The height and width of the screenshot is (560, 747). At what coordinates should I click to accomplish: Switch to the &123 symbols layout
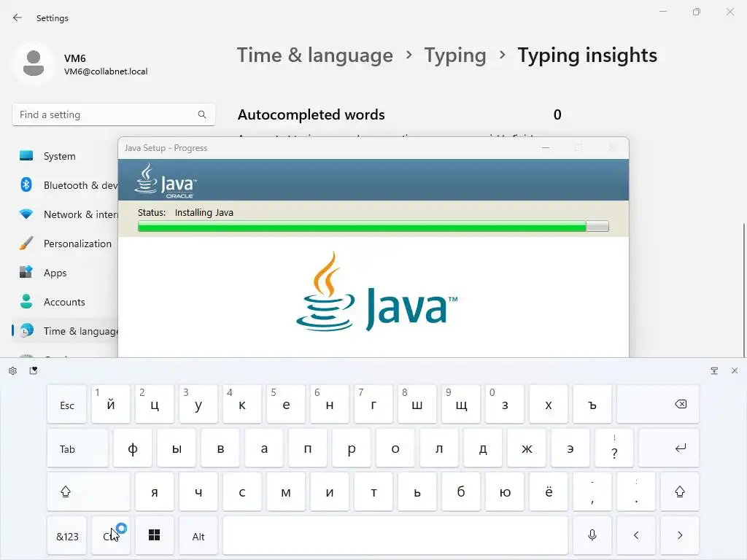(x=66, y=536)
